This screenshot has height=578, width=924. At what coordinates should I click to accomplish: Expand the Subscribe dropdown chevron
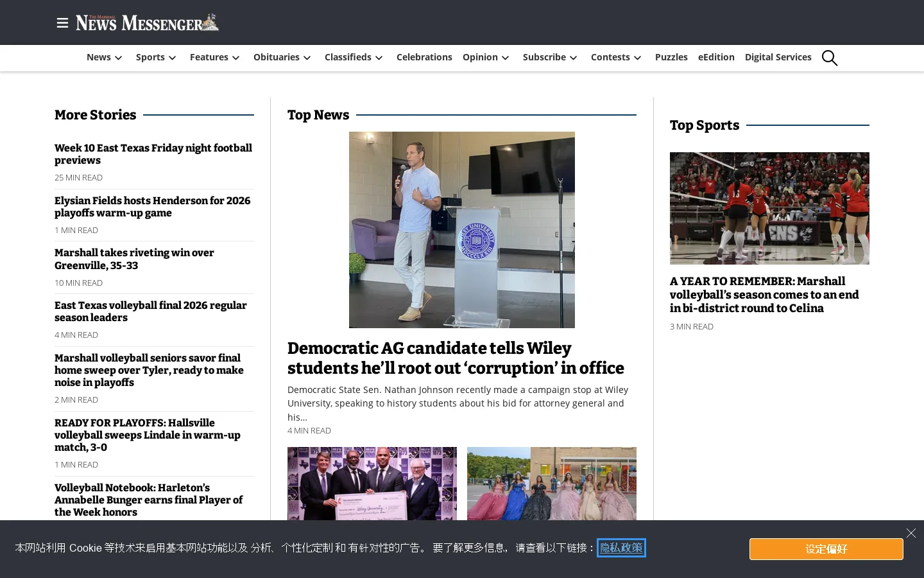click(x=574, y=58)
